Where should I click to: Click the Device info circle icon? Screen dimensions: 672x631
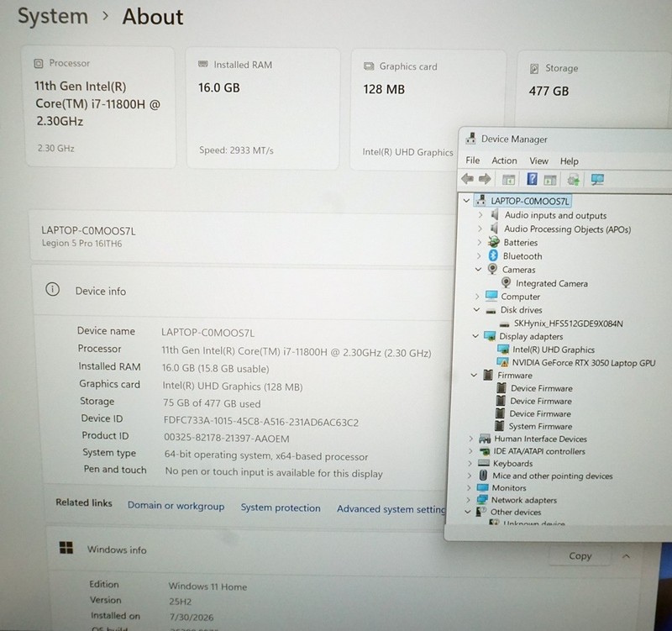(52, 289)
